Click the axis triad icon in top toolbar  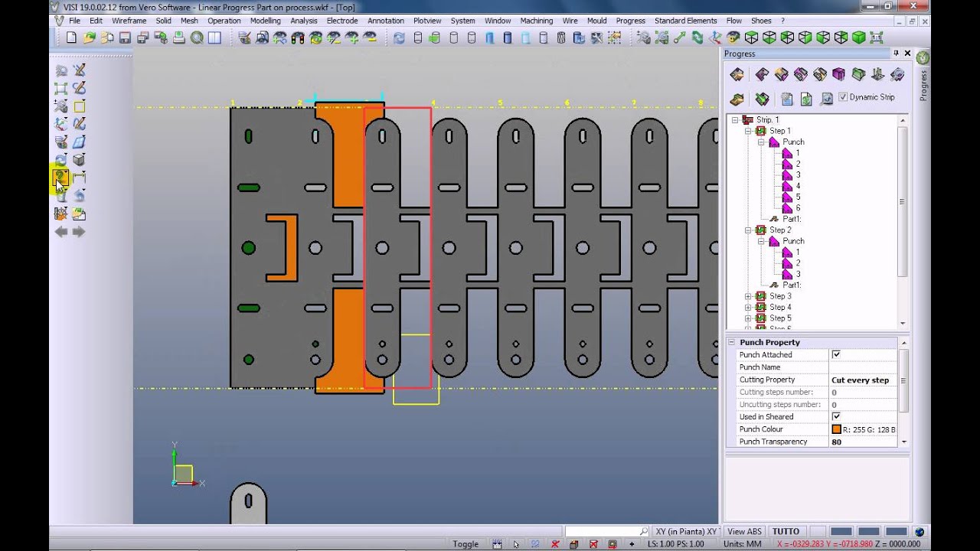[715, 37]
